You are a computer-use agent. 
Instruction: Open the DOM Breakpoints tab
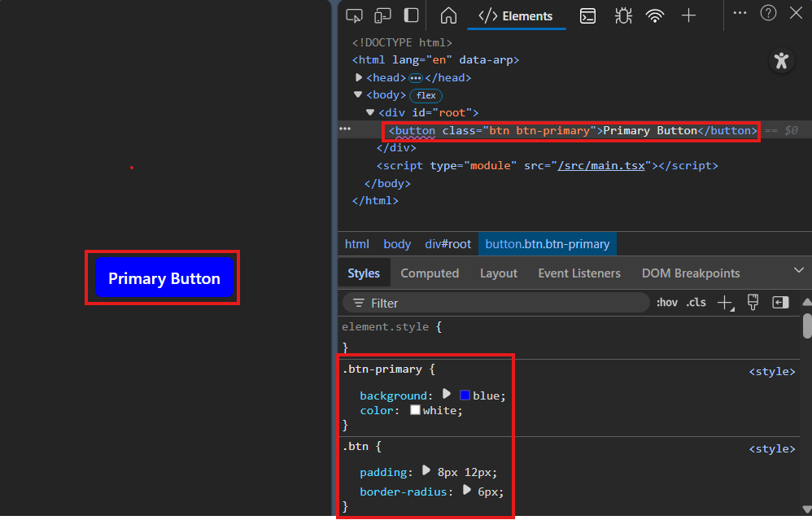[690, 273]
